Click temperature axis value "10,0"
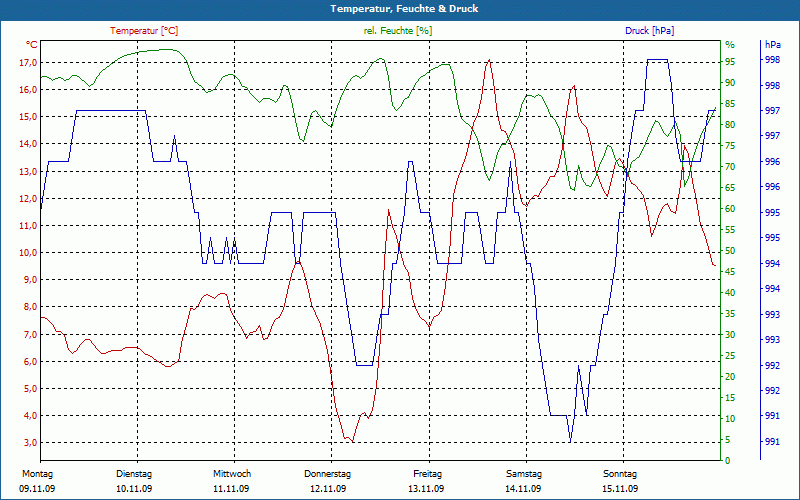 coord(28,253)
